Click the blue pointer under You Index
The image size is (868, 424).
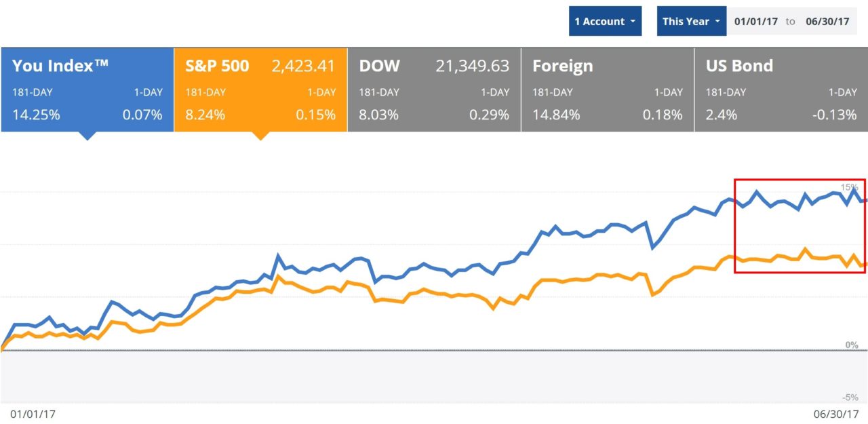(86, 136)
